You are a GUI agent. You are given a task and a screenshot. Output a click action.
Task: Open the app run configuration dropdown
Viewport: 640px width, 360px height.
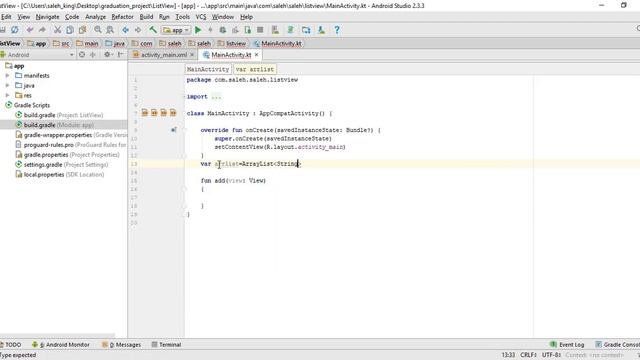[x=176, y=30]
